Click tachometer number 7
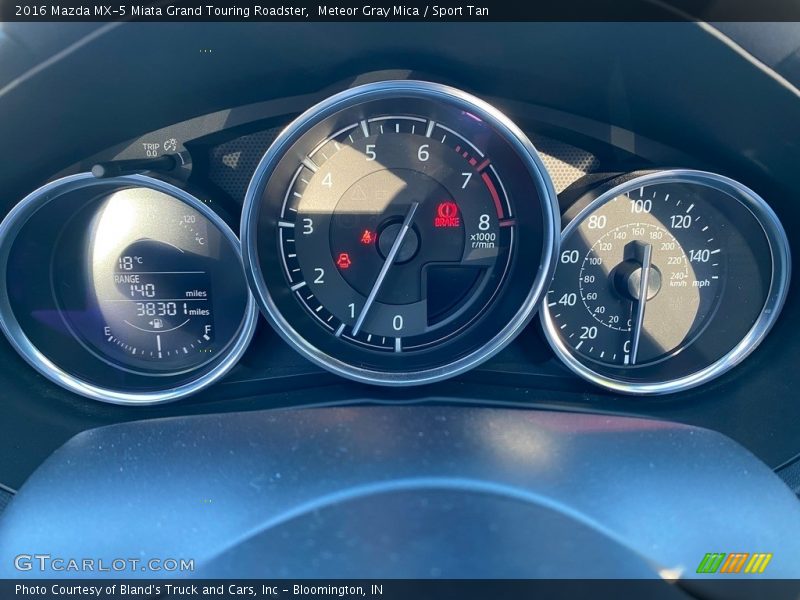This screenshot has width=800, height=600. (x=466, y=180)
